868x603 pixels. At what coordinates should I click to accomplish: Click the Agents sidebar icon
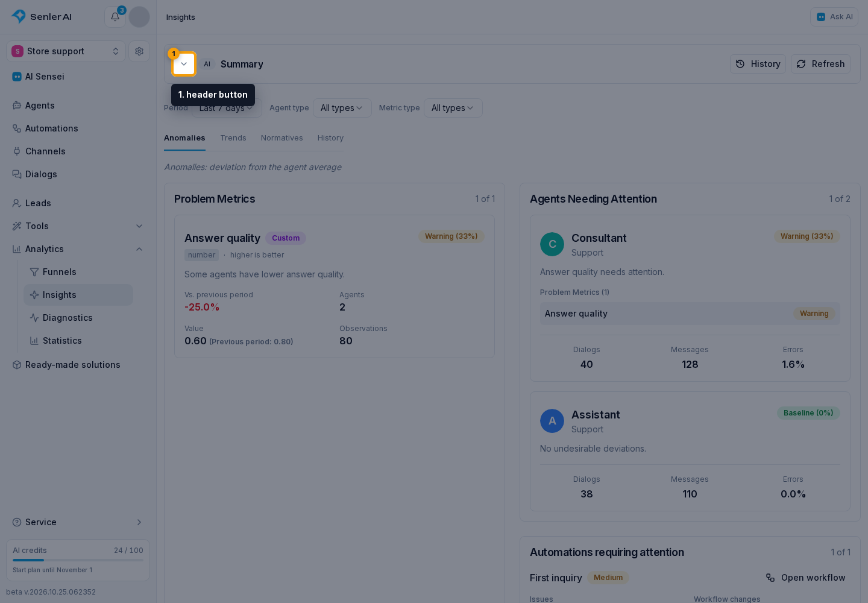click(x=17, y=106)
